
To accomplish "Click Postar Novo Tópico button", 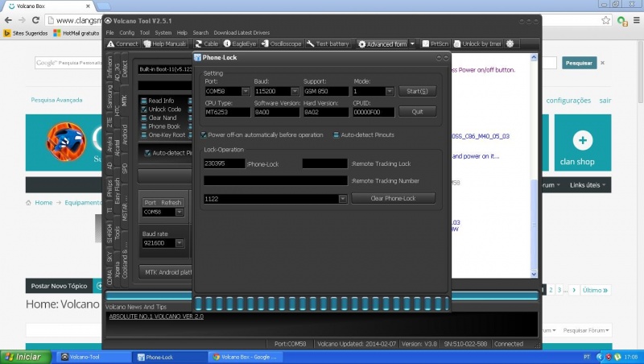I will (59, 286).
